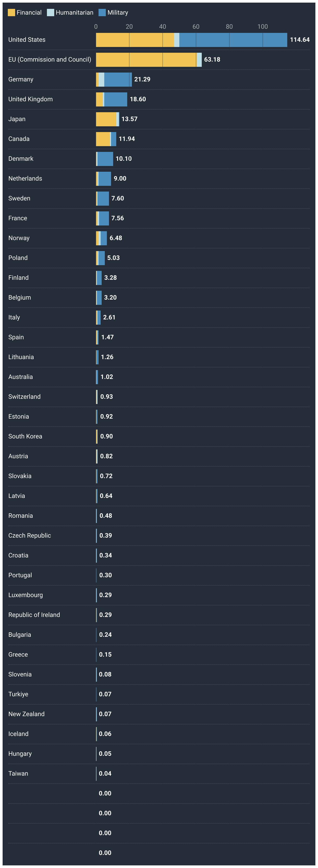The height and width of the screenshot is (868, 318).
Task: Select the Military legend label
Action: pos(118,13)
